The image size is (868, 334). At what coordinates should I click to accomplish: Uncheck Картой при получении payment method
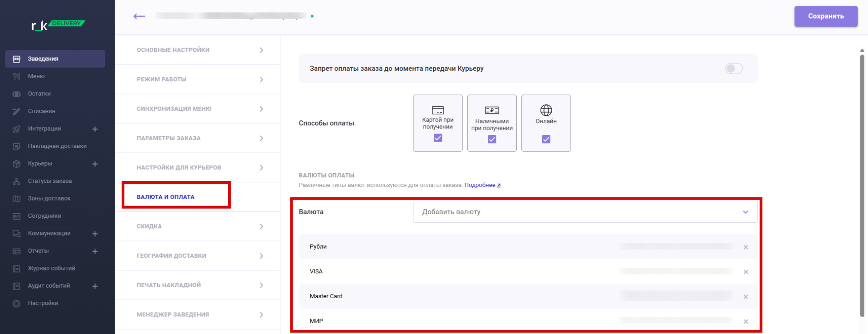[x=437, y=138]
